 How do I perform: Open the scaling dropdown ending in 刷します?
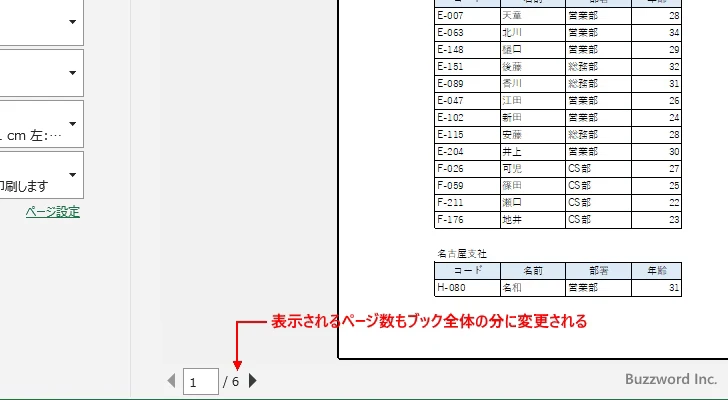pos(42,175)
